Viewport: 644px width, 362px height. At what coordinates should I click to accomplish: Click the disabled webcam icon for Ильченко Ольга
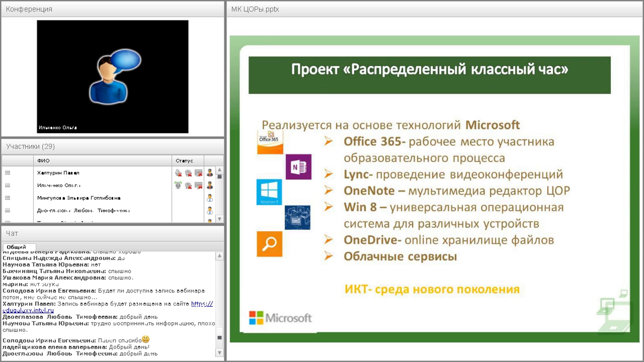[188, 185]
